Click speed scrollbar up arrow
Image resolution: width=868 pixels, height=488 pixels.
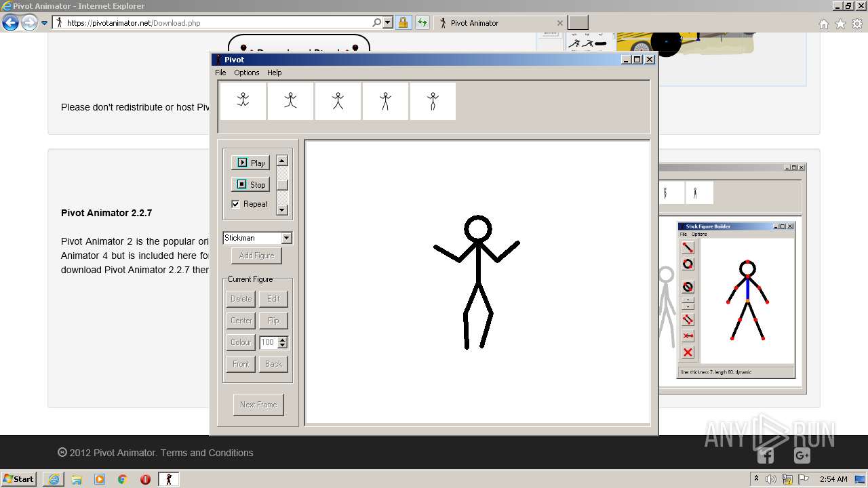282,161
